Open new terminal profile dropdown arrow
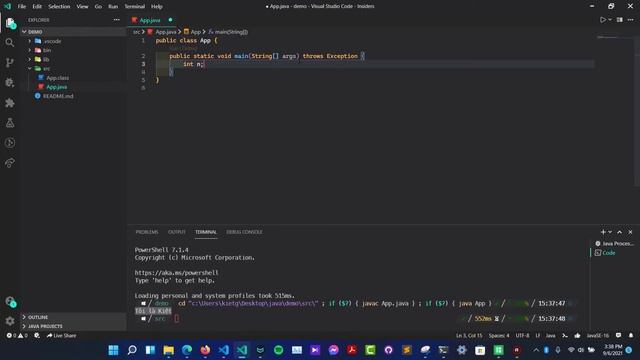This screenshot has height=360, width=640. 610,232
